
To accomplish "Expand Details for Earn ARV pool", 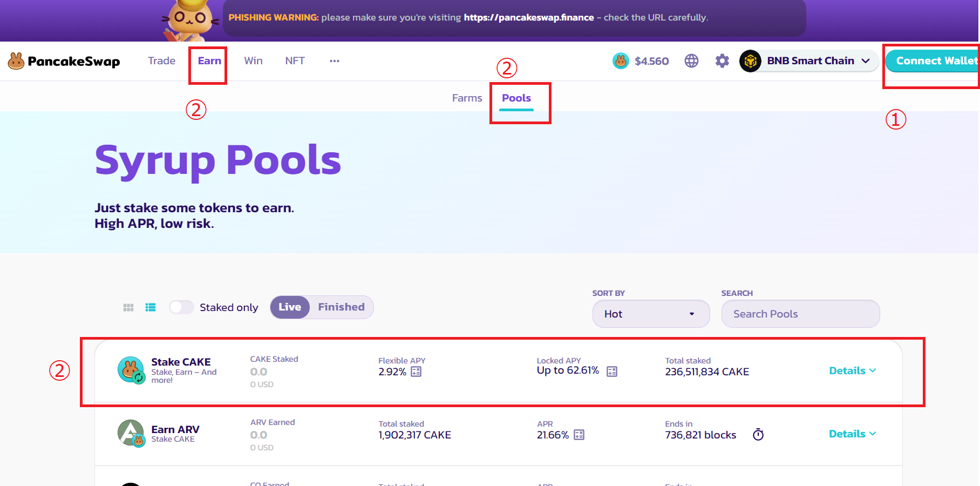I will 853,434.
